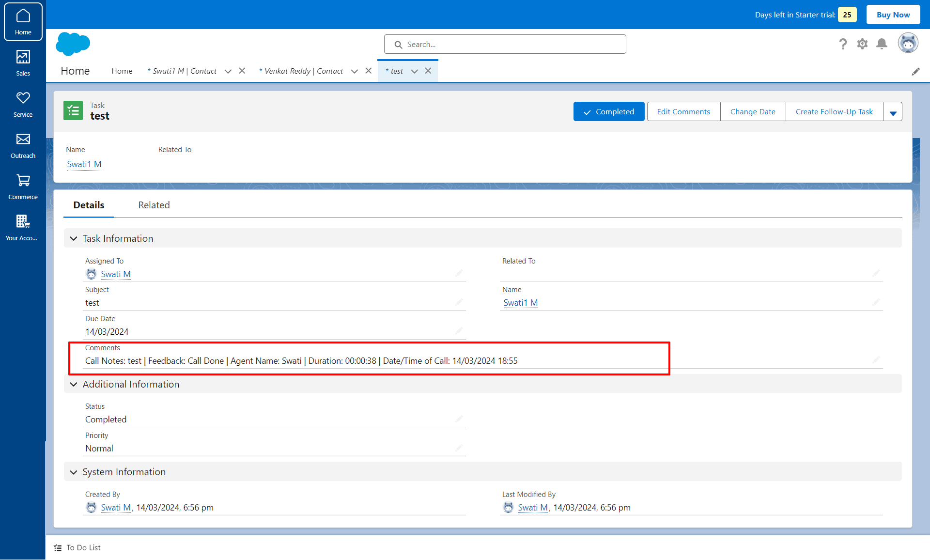Open Swati1 M link in record header

pos(84,164)
